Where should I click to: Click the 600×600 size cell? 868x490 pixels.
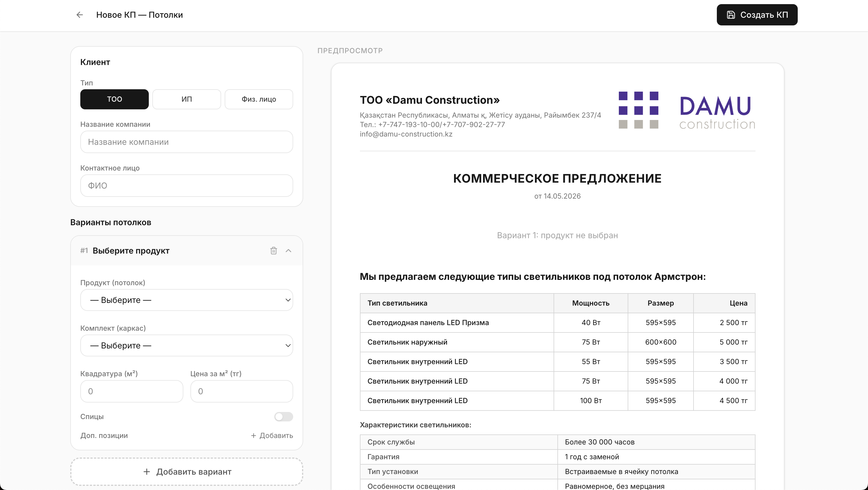[660, 342]
